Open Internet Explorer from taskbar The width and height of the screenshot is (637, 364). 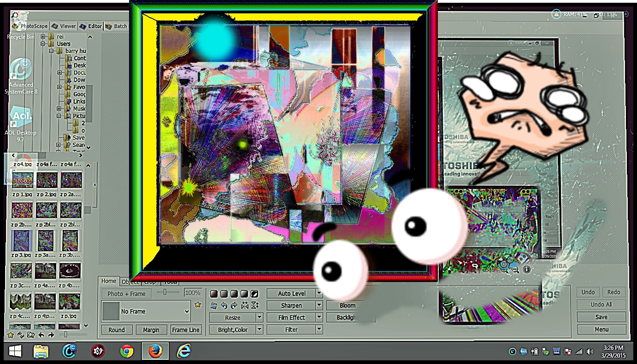(183, 352)
